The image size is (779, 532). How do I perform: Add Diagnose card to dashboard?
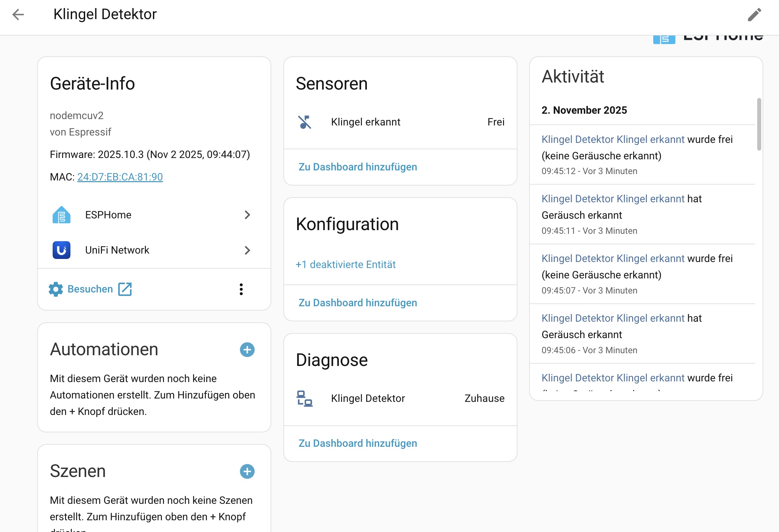[357, 443]
